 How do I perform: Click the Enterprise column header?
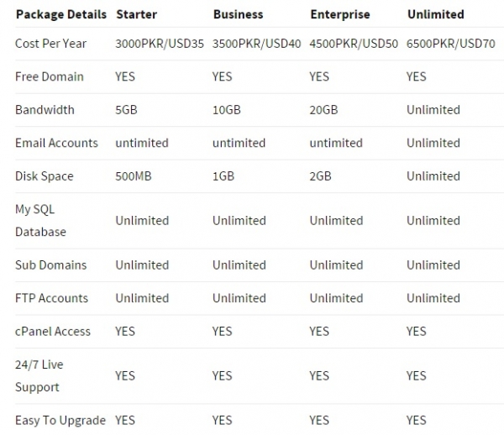[x=340, y=15]
